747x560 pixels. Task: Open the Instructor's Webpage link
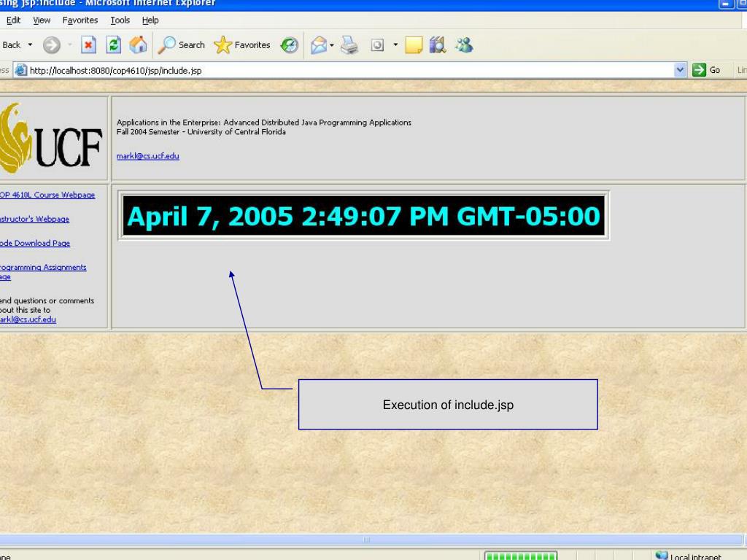tap(34, 219)
